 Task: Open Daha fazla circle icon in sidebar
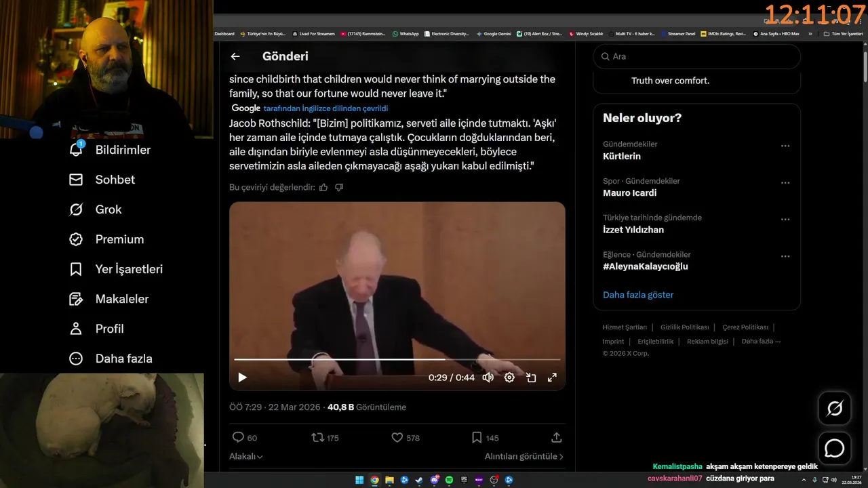(76, 359)
